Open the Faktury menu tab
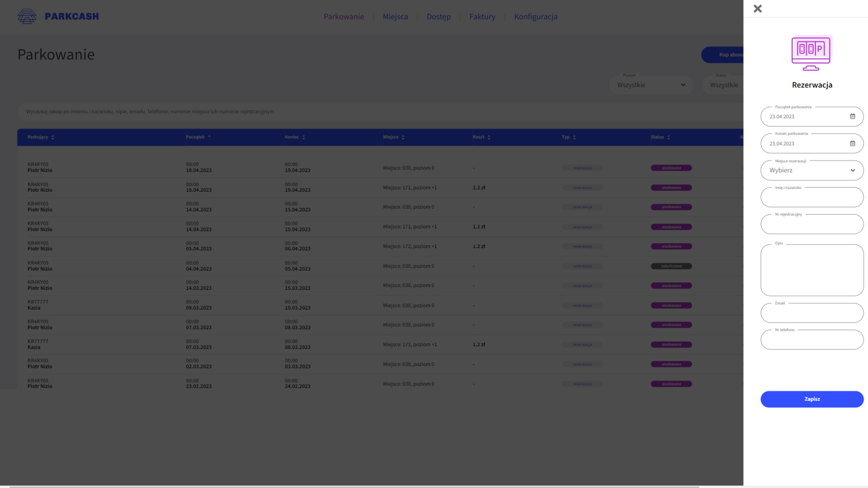This screenshot has height=488, width=868. pos(482,17)
